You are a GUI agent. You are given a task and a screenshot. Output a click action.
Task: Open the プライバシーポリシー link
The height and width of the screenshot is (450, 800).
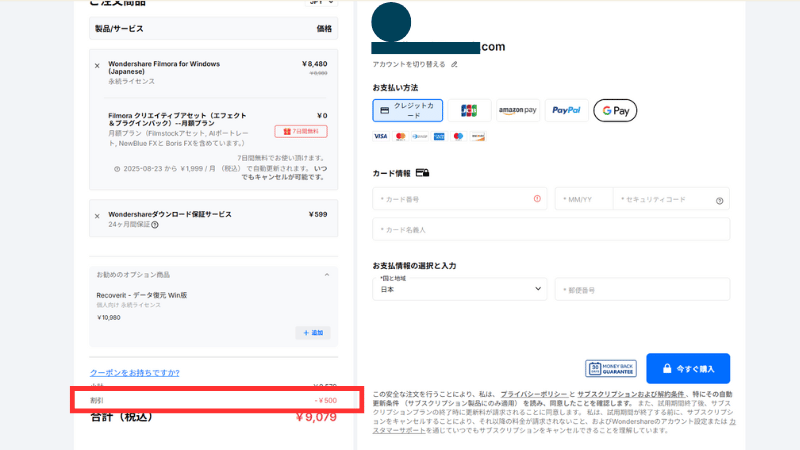click(x=534, y=394)
